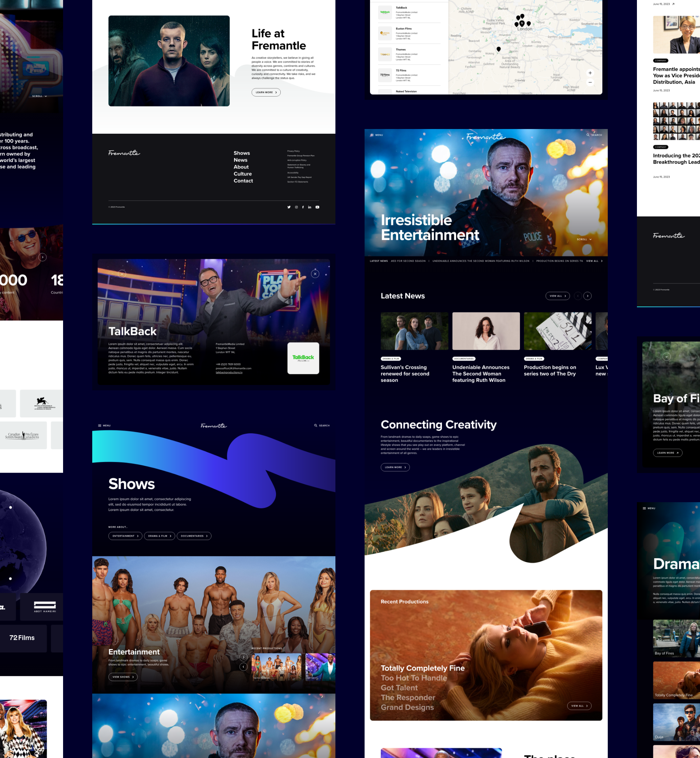Viewport: 700px width, 758px height.
Task: Click the Facebook icon in the footer
Action: 303,207
